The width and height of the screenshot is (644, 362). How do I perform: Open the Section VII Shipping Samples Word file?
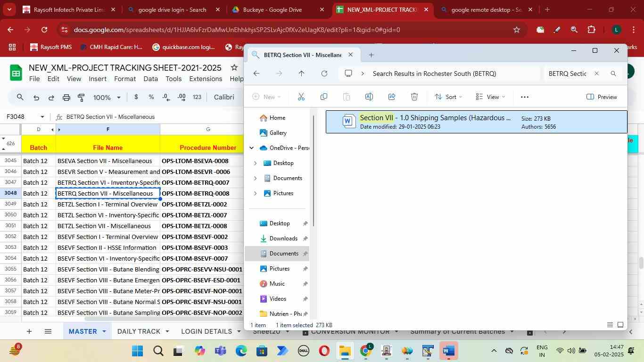[476, 122]
